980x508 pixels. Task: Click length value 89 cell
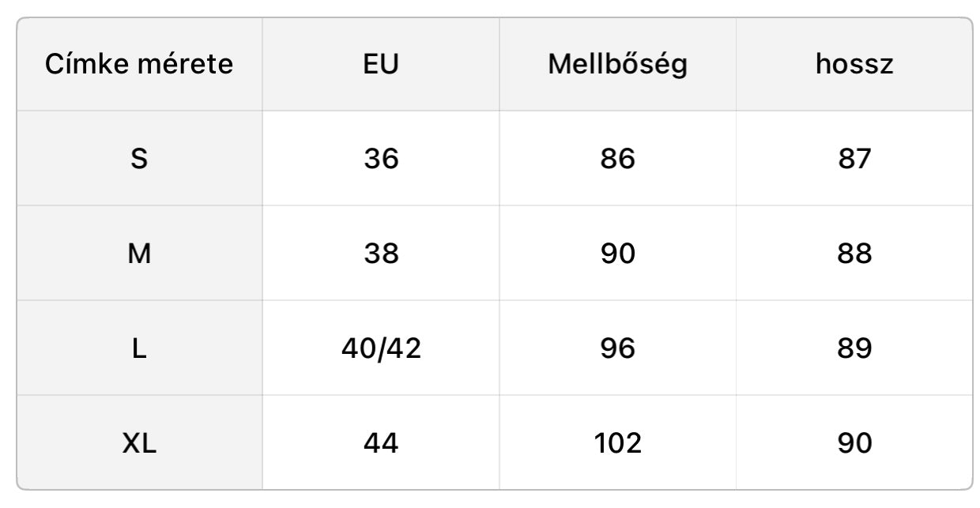854,348
